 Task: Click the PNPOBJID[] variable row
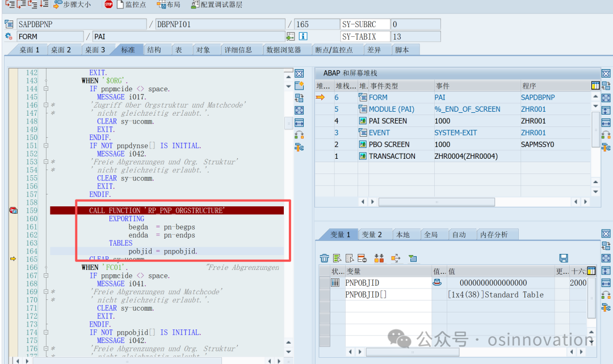pos(454,294)
